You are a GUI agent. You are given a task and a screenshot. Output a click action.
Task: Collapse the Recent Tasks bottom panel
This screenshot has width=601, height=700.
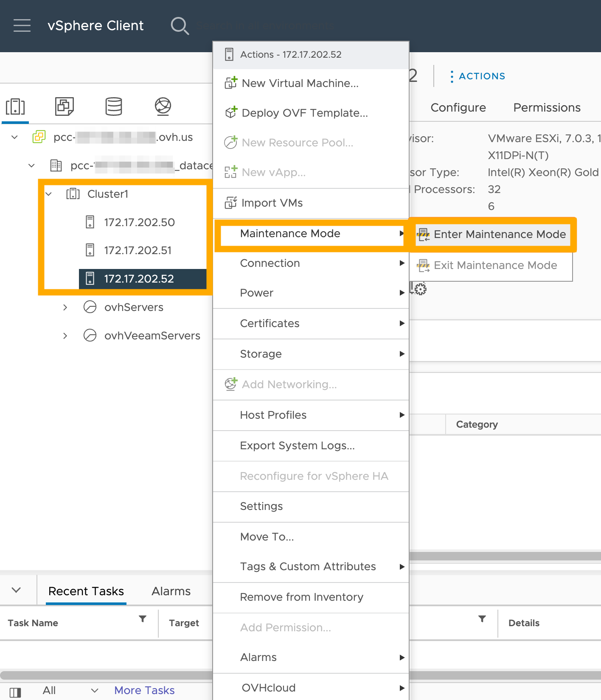click(x=16, y=590)
